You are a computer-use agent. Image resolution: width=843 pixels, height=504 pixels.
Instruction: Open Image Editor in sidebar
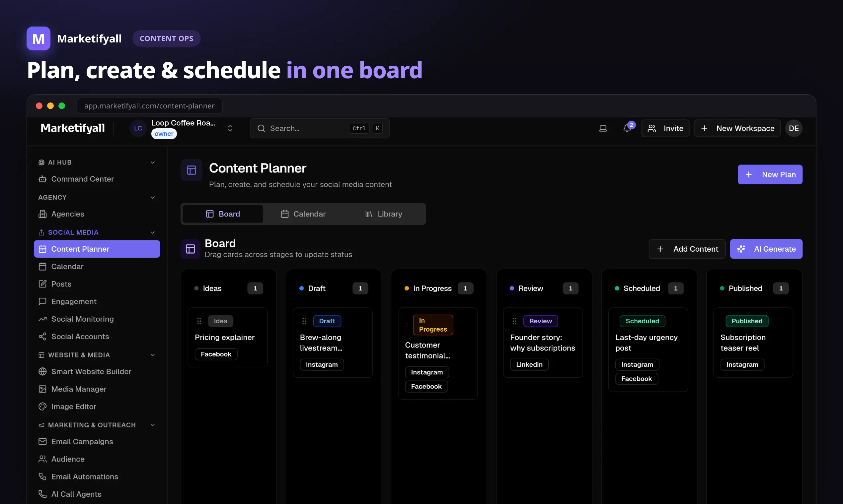coord(97,407)
